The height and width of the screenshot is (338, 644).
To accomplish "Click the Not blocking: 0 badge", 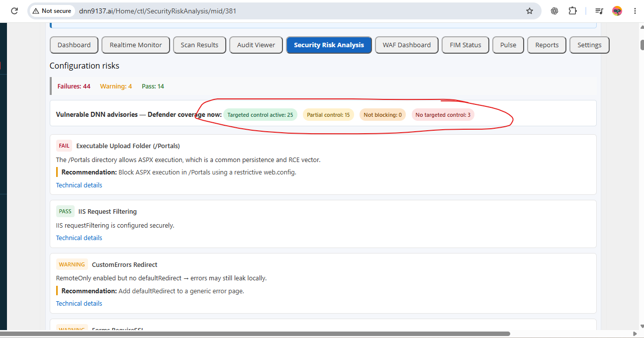I will click(382, 115).
